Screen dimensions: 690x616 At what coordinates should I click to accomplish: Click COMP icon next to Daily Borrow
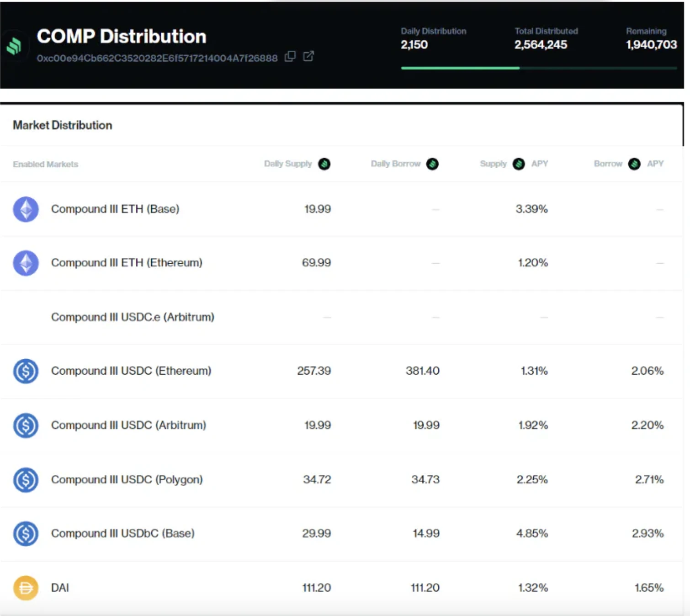432,164
